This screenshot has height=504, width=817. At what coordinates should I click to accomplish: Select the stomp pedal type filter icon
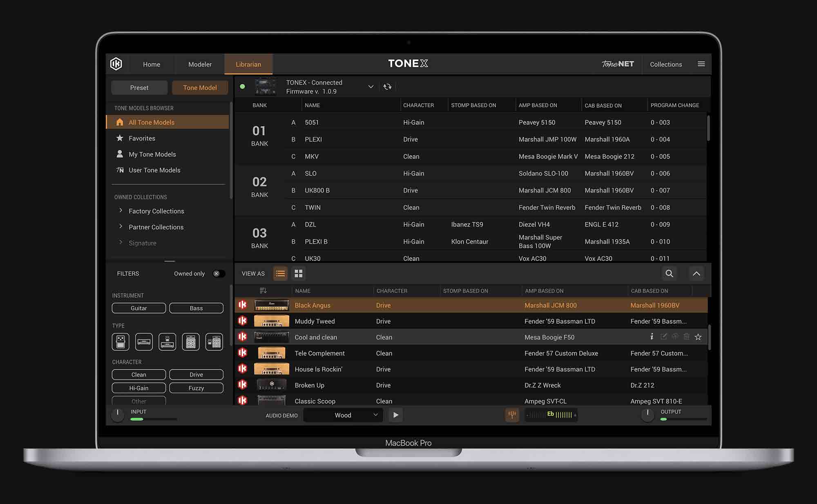pyautogui.click(x=121, y=342)
